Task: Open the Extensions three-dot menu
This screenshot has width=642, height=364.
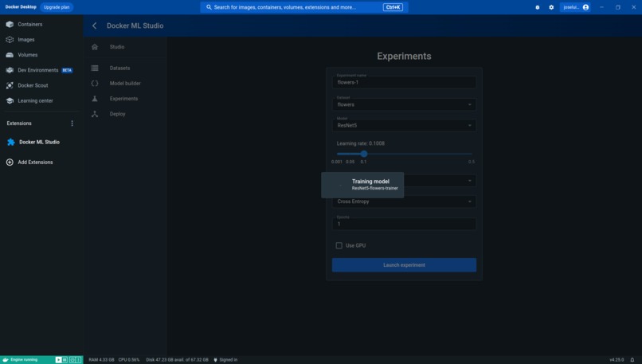Action: coord(72,123)
